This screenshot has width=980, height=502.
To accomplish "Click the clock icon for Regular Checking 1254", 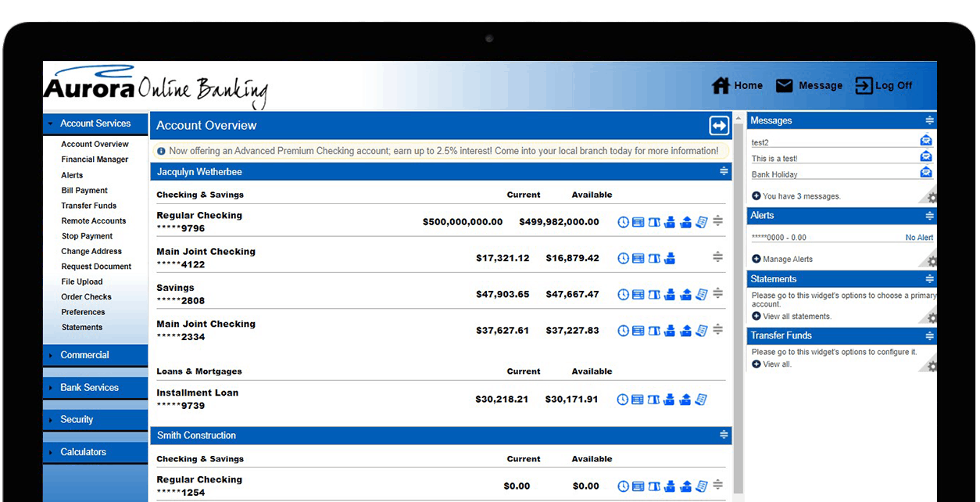I will click(623, 486).
